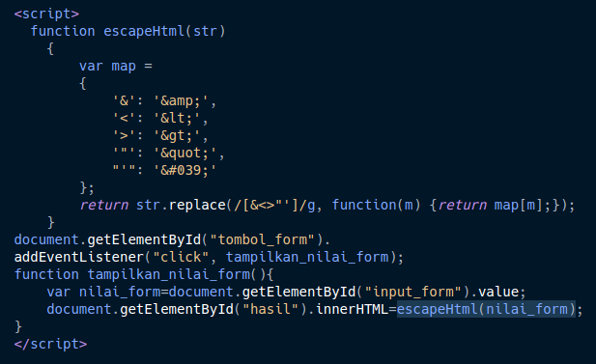Image resolution: width=596 pixels, height=364 pixels.
Task: Click the escapeHtml function name in its declaration
Action: pos(144,31)
